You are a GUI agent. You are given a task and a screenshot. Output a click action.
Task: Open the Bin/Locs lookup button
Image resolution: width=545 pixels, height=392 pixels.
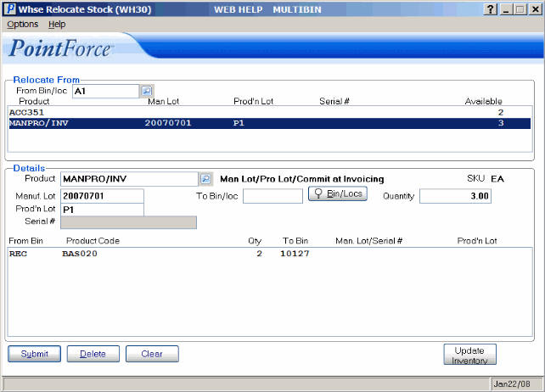pyautogui.click(x=338, y=194)
